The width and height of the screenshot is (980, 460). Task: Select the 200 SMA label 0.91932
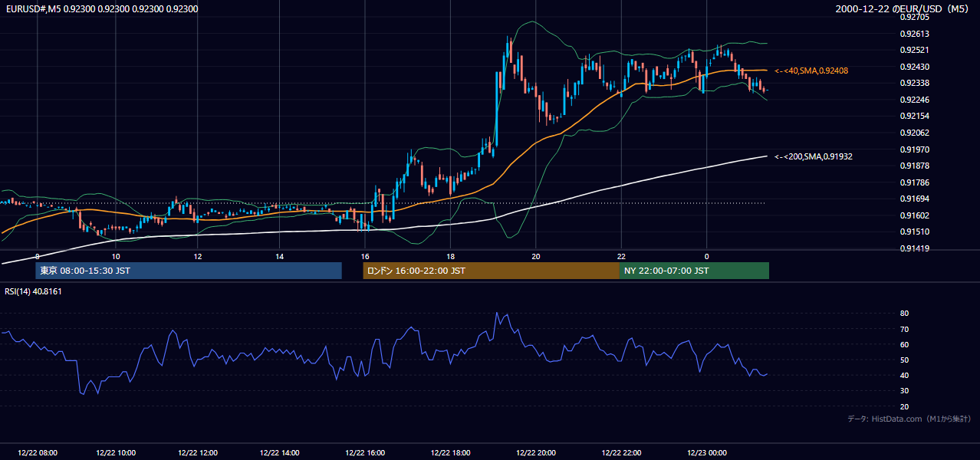click(814, 156)
